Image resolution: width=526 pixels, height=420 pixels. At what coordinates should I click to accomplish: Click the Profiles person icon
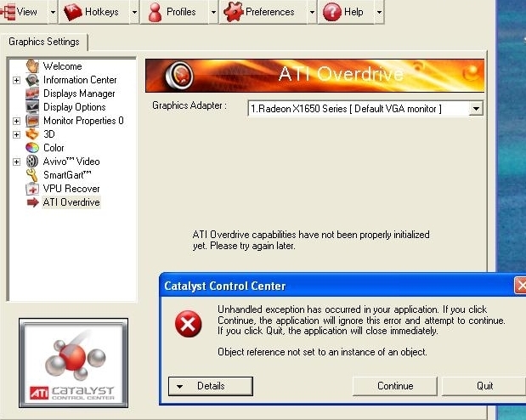point(155,12)
